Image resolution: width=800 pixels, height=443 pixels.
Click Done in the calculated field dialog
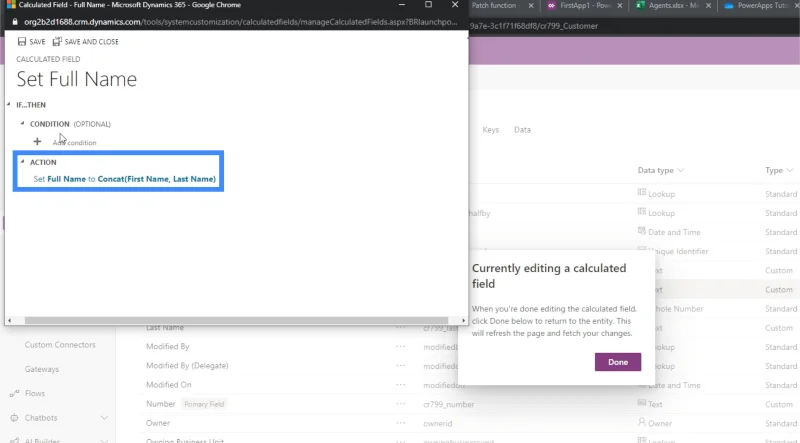617,362
